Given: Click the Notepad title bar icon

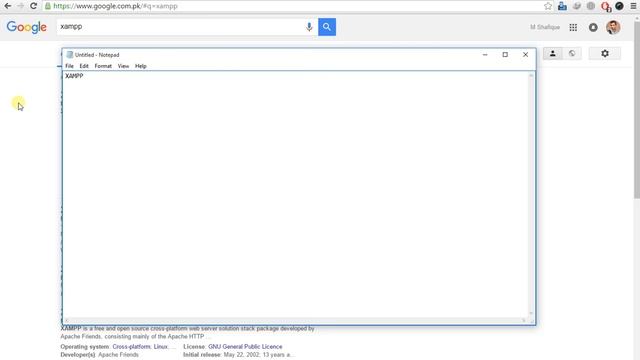Looking at the screenshot, I should pyautogui.click(x=70, y=55).
